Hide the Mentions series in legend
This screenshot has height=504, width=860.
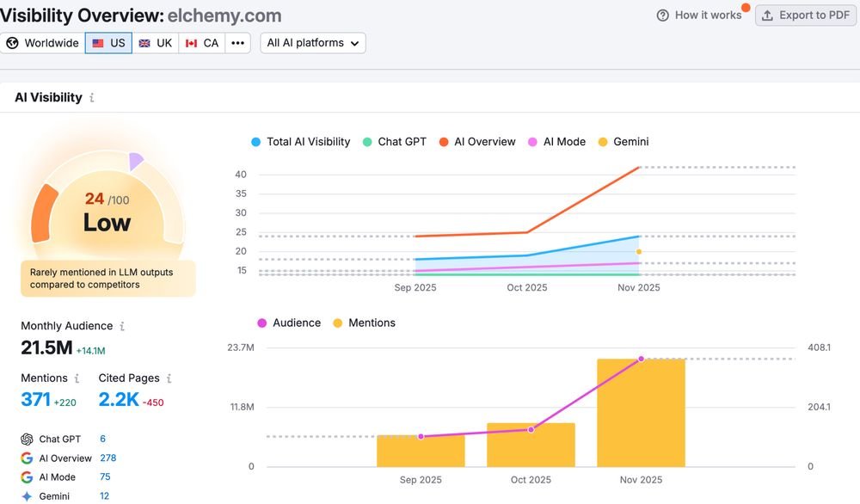click(x=364, y=323)
